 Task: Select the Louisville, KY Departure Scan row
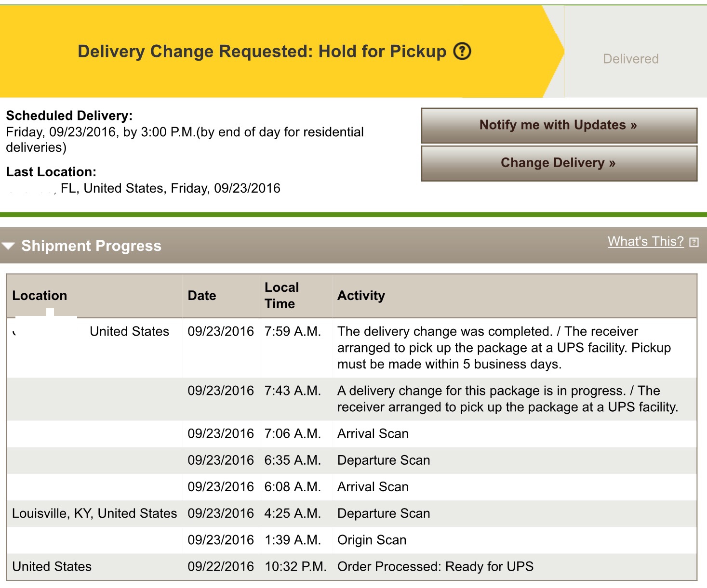[x=352, y=513]
